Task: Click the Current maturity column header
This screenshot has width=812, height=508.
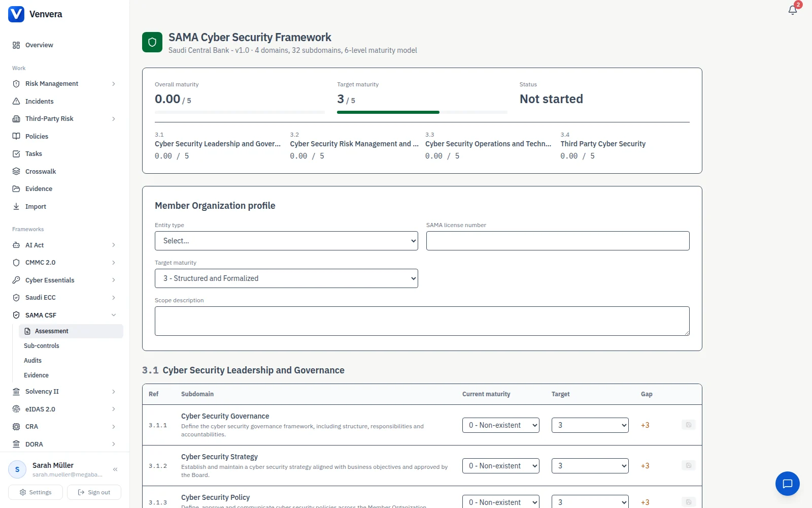Action: [486, 394]
